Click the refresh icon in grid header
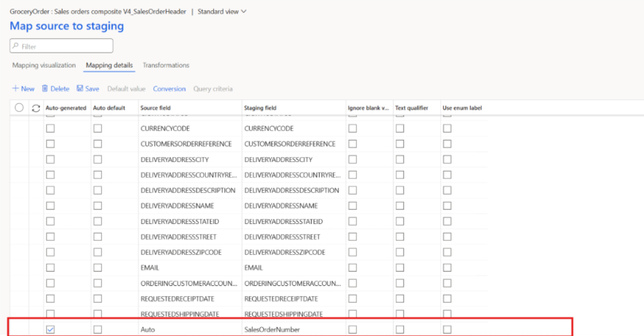644x336 pixels. pyautogui.click(x=36, y=108)
